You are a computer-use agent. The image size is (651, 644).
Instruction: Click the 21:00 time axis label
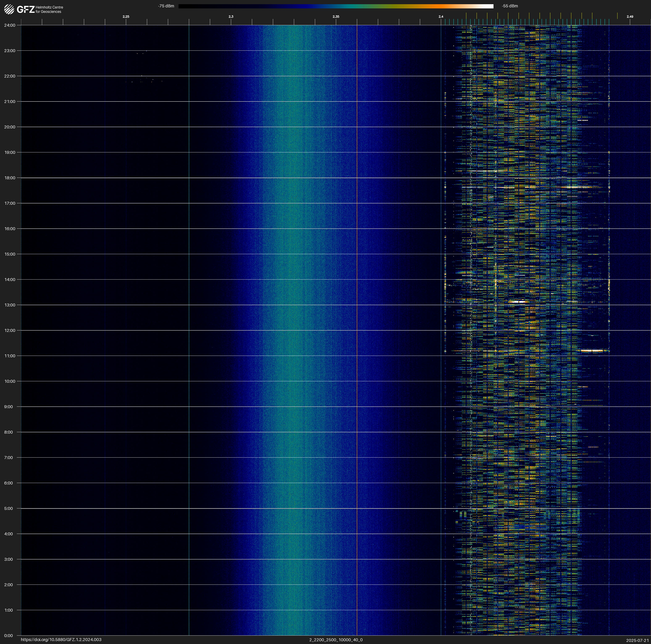pyautogui.click(x=10, y=102)
